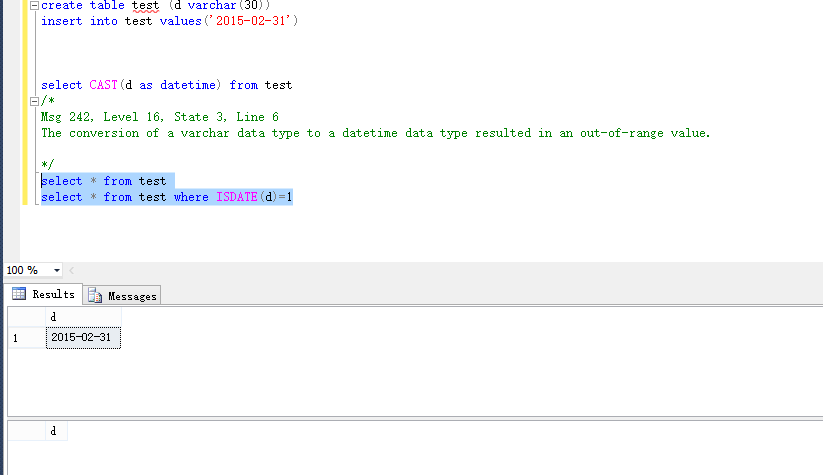Collapse the comment block starting with /*

tap(35, 101)
